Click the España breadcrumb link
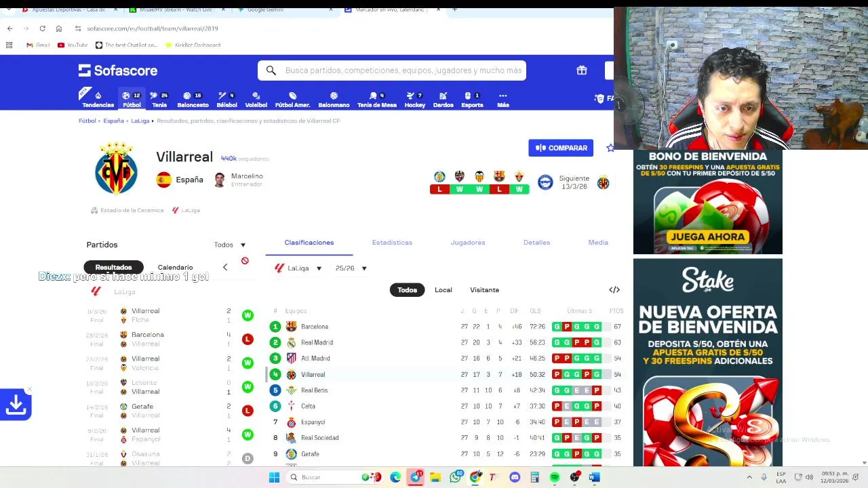This screenshot has width=868, height=488. (x=113, y=121)
